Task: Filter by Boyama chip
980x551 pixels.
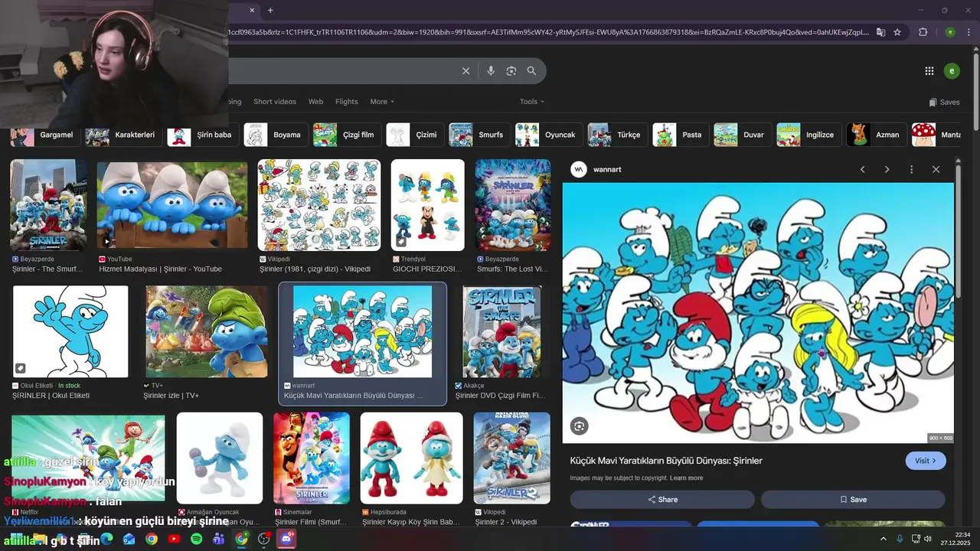Action: (276, 135)
